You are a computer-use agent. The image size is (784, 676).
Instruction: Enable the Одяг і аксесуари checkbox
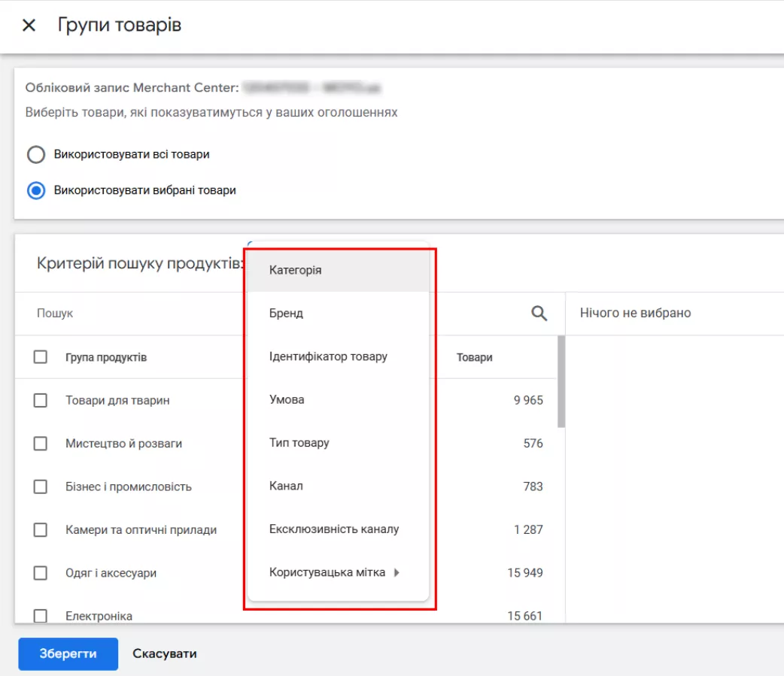click(41, 573)
